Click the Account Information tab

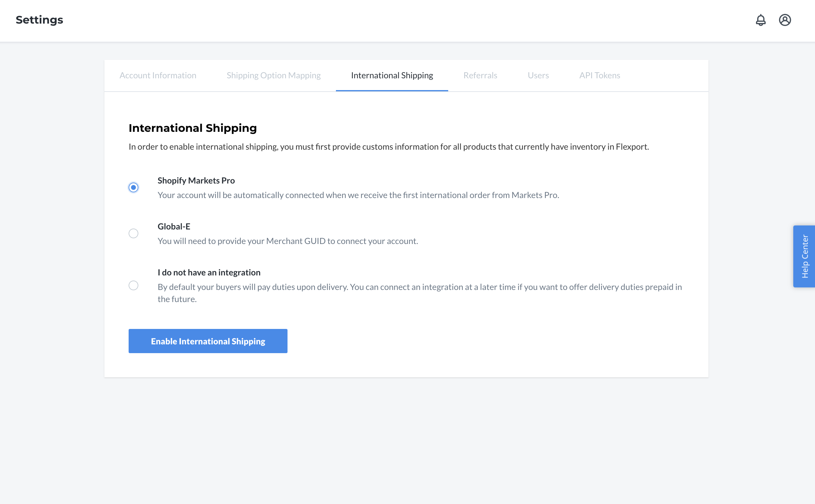(158, 75)
